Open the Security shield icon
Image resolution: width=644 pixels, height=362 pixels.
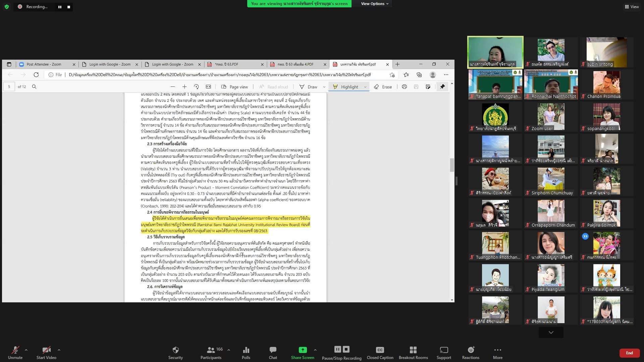click(175, 350)
